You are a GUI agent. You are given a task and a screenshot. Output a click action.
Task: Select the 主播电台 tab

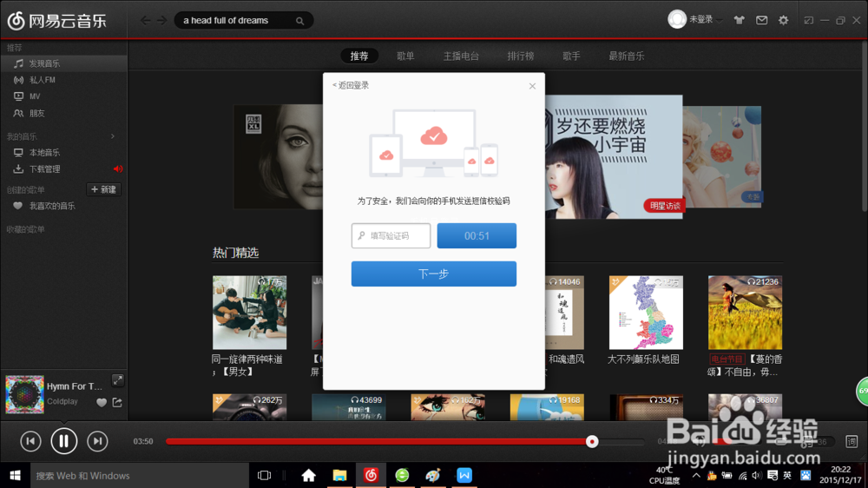tap(461, 56)
